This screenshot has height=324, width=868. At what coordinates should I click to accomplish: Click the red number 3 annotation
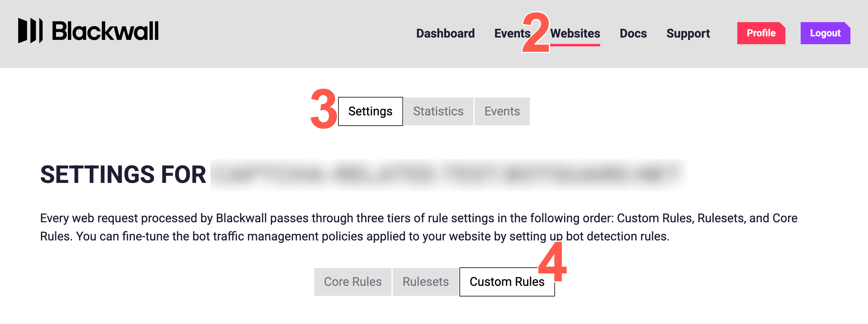tap(324, 109)
